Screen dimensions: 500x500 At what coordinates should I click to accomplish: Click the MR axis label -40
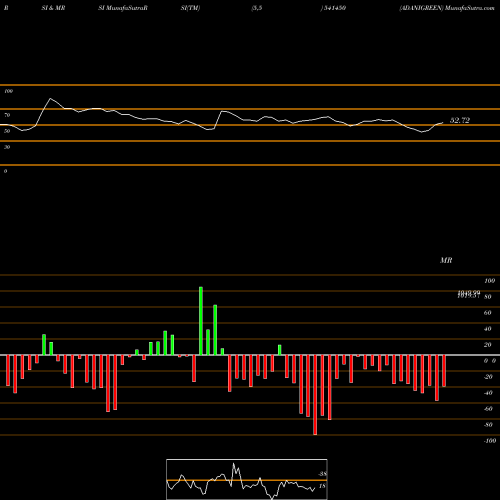[488, 393]
